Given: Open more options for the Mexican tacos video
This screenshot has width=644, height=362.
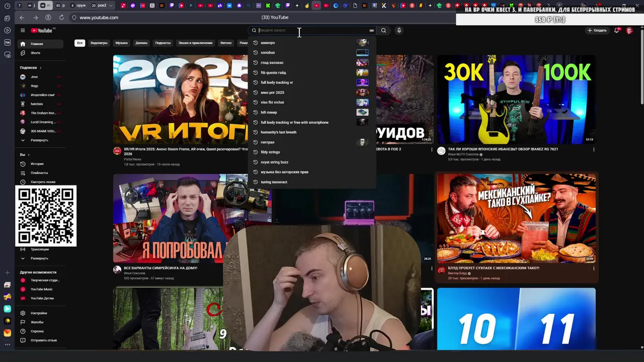Looking at the screenshot, I should point(594,268).
